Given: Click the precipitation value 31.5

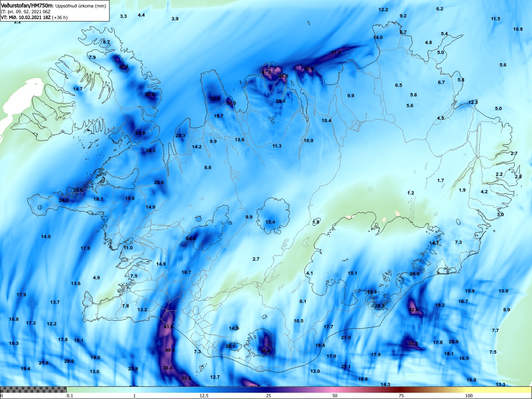Looking at the screenshot, I should 336,52.
